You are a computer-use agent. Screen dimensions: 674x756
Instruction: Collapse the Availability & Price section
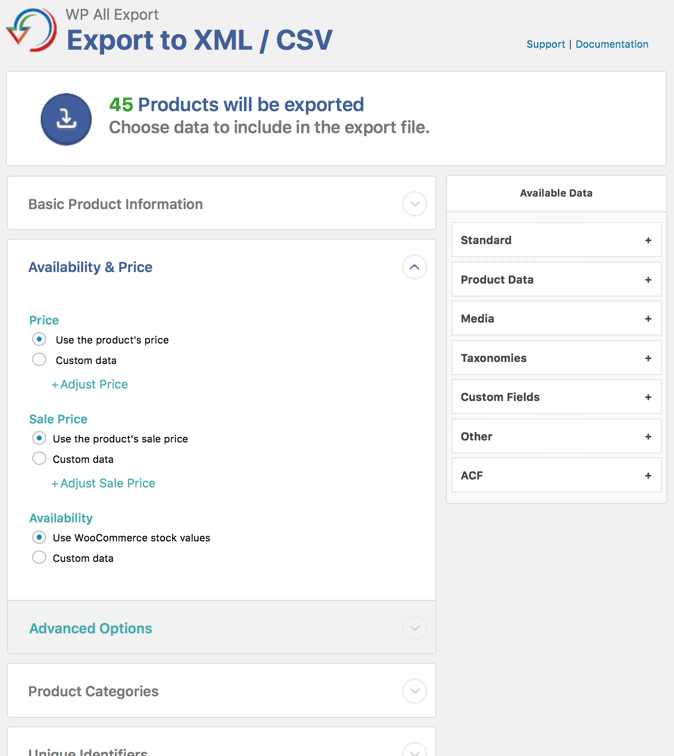click(414, 267)
